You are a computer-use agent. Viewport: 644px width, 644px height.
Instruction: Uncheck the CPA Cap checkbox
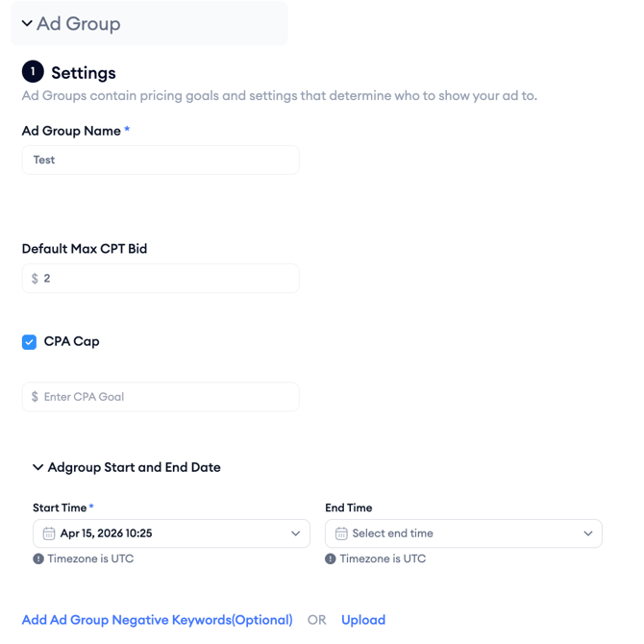[30, 342]
